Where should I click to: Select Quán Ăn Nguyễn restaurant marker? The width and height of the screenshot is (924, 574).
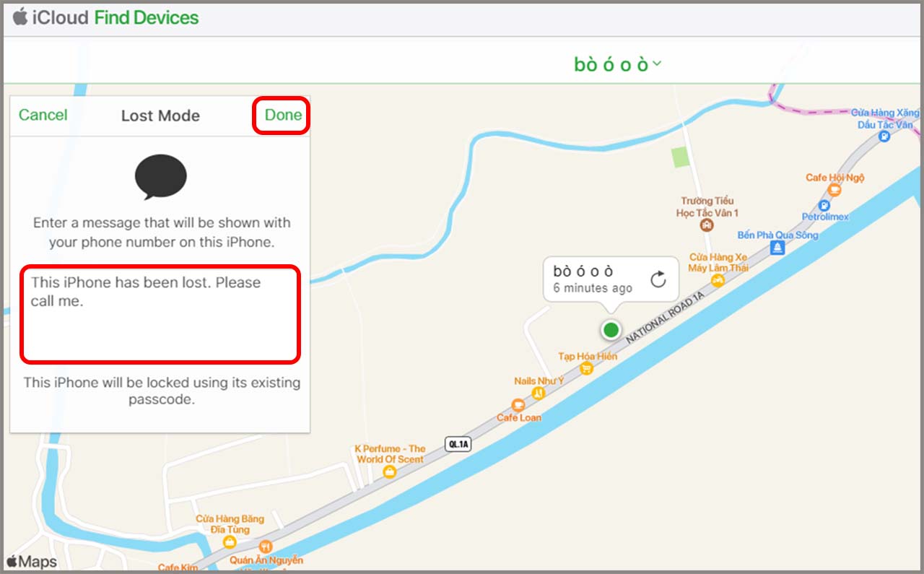(x=265, y=547)
